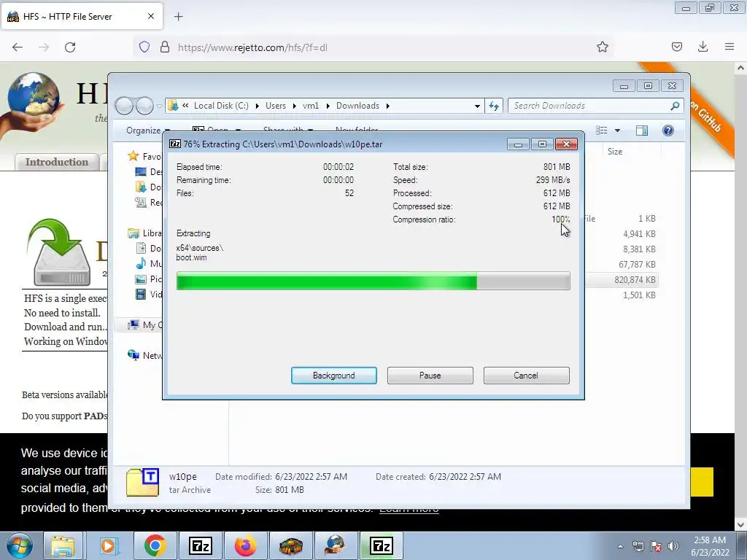Select the HFS ~ HTTP File Server tab
This screenshot has height=560, width=747.
click(x=82, y=16)
